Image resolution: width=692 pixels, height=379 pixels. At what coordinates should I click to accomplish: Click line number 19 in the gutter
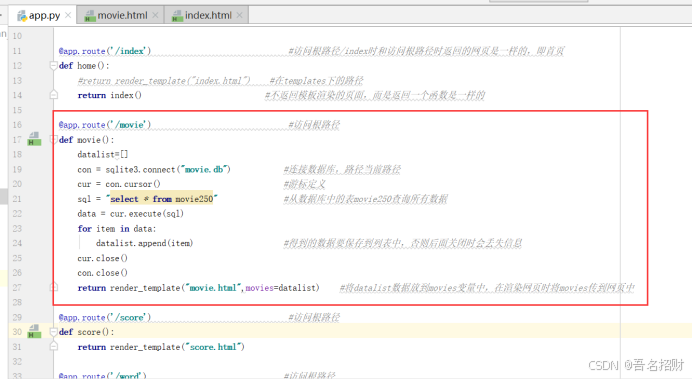pyautogui.click(x=17, y=169)
